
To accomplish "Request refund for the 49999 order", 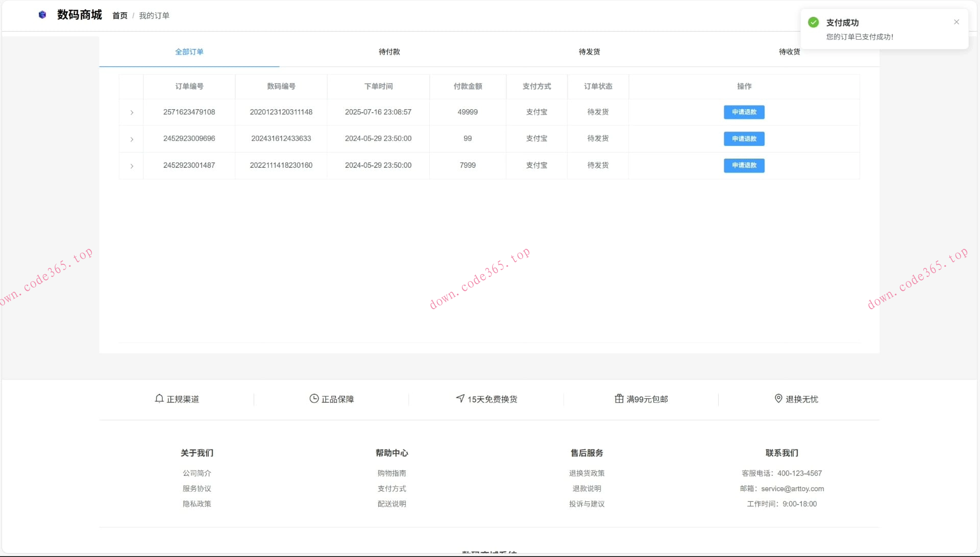I will coord(744,112).
